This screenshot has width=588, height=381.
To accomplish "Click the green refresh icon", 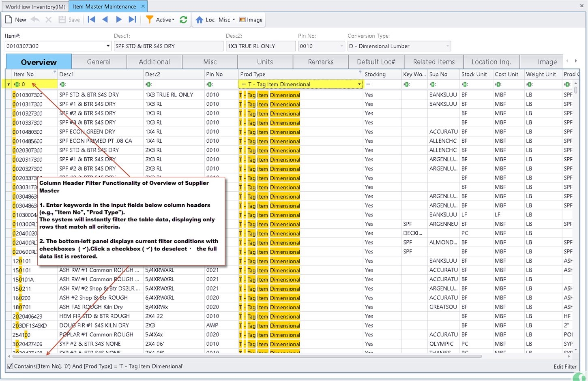I will (183, 19).
